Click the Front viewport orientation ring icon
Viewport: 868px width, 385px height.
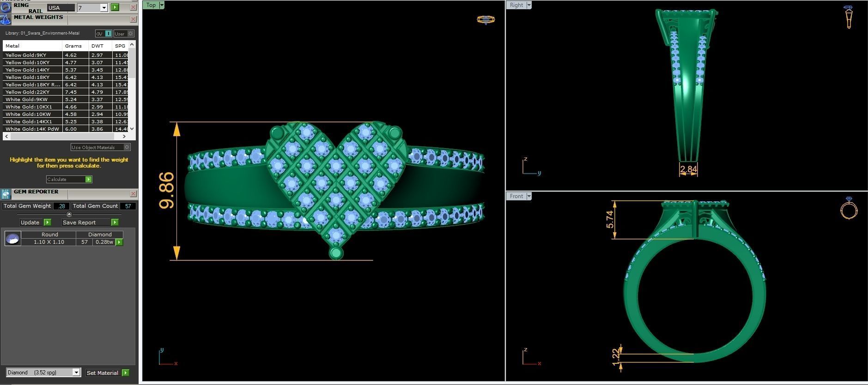[849, 208]
